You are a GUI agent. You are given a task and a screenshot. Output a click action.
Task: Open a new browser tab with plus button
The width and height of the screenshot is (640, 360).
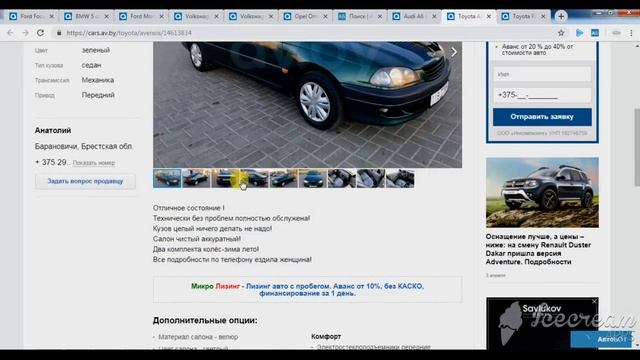click(561, 16)
